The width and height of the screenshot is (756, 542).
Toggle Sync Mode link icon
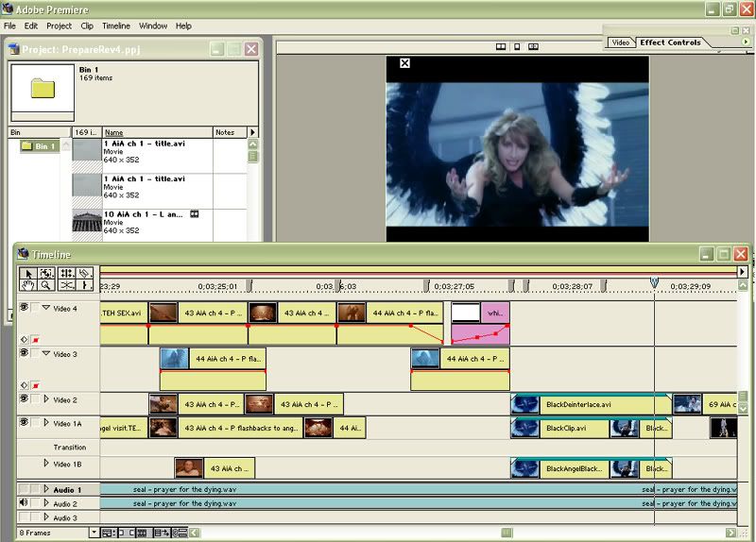pos(180,533)
